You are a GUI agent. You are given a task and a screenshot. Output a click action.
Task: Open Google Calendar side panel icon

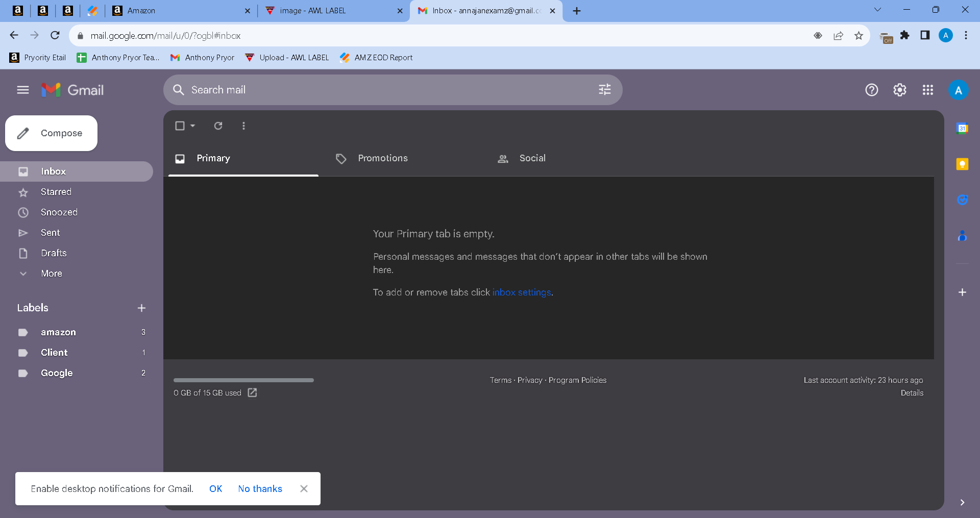coord(962,129)
